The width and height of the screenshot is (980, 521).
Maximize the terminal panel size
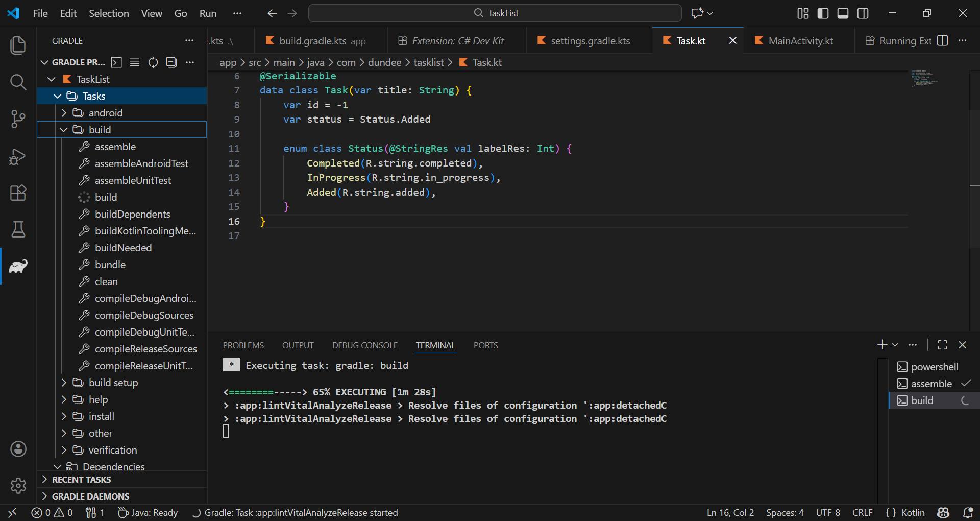tap(943, 345)
